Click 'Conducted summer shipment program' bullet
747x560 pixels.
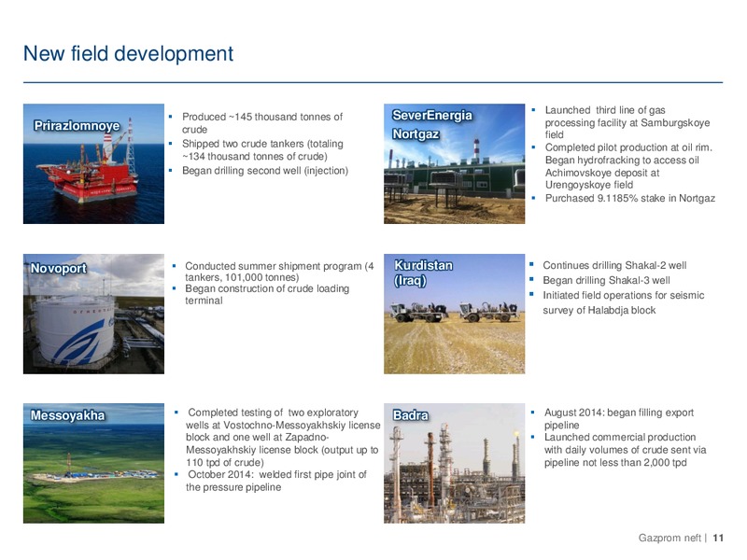coord(279,272)
